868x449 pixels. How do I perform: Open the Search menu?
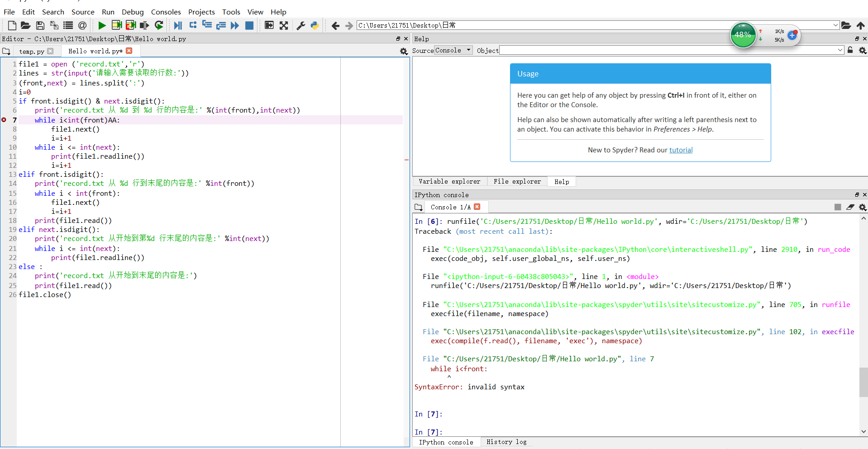tap(53, 12)
